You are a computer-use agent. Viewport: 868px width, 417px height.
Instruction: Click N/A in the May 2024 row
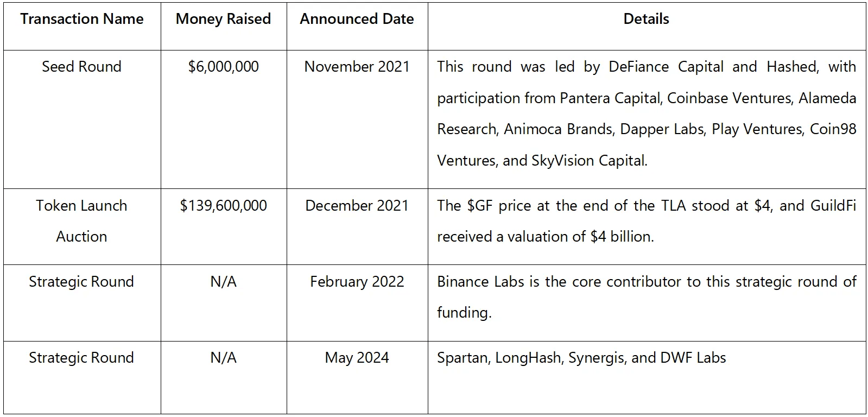coord(223,358)
